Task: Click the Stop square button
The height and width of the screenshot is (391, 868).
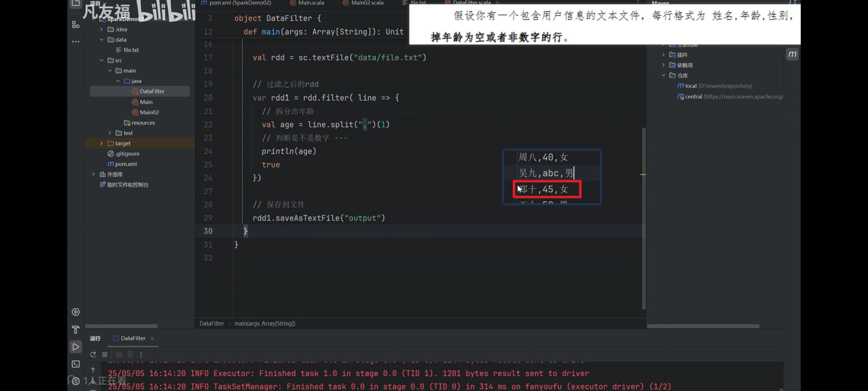Action: point(105,354)
